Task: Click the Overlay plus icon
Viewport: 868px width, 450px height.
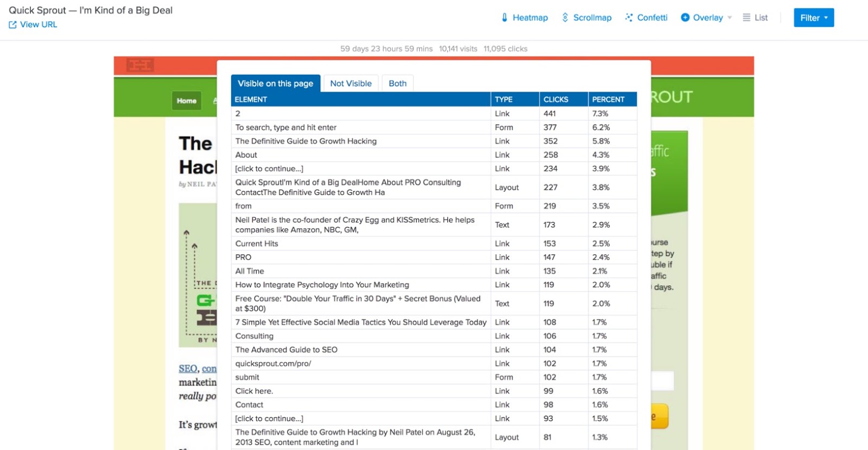Action: (685, 17)
